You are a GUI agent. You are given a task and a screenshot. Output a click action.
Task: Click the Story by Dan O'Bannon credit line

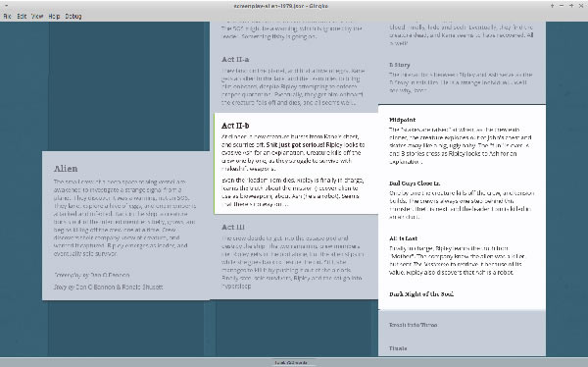coord(109,287)
